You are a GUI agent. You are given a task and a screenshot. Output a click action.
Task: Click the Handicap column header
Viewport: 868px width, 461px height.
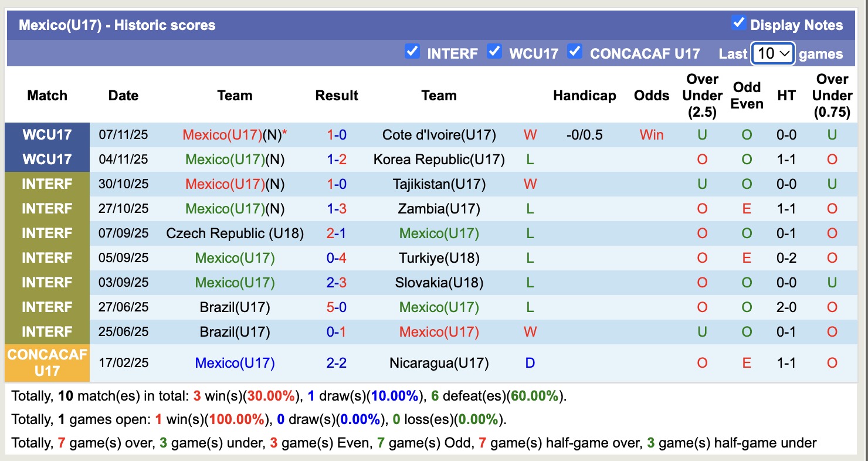pos(584,96)
